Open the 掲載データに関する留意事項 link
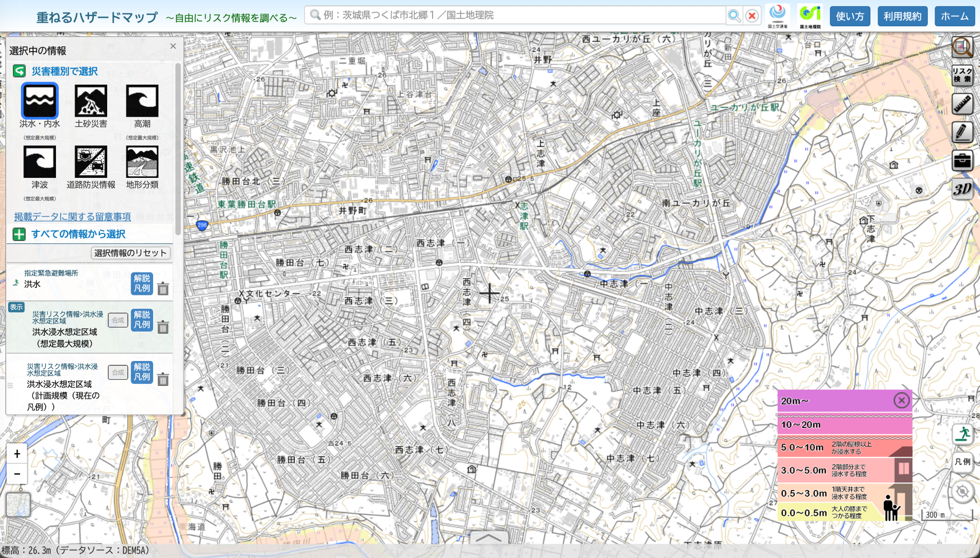Screen dimensions: 980x558 pyautogui.click(x=72, y=217)
